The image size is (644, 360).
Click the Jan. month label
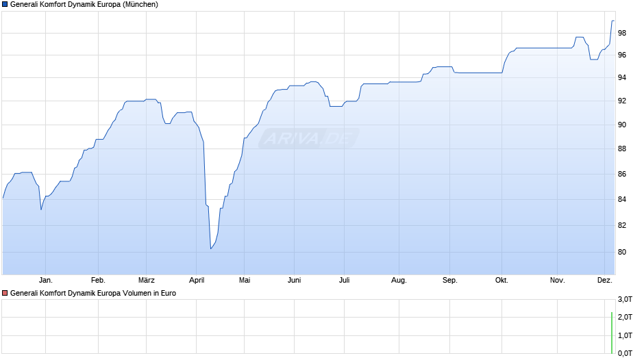[x=46, y=280]
